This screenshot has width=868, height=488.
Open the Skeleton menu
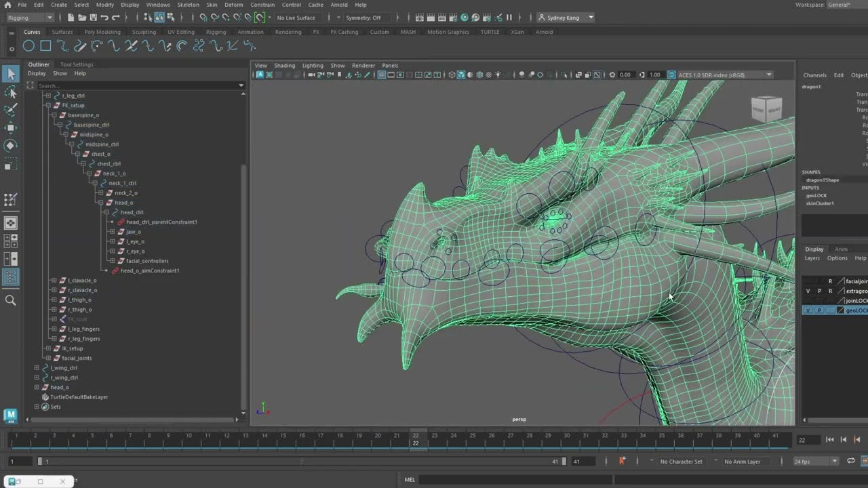(188, 5)
